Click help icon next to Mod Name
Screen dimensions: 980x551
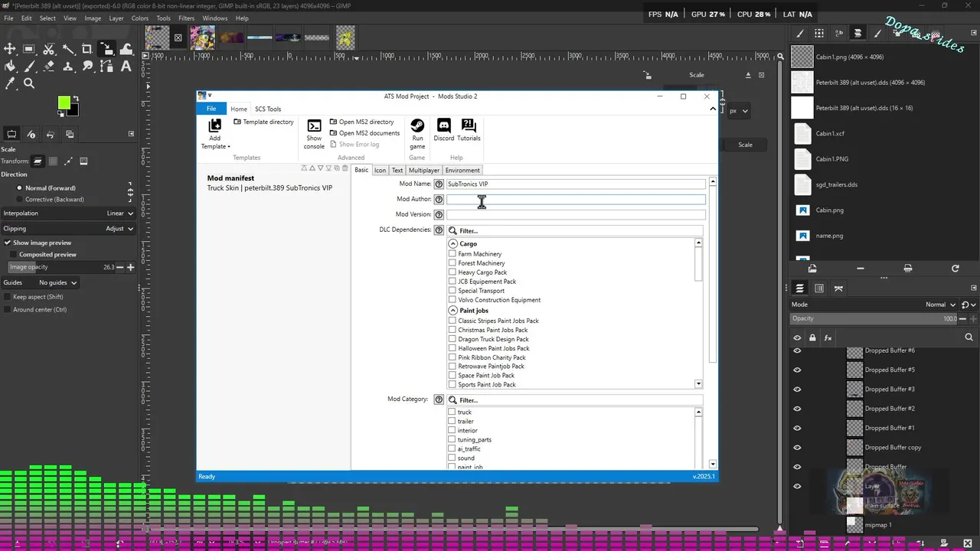(x=439, y=184)
